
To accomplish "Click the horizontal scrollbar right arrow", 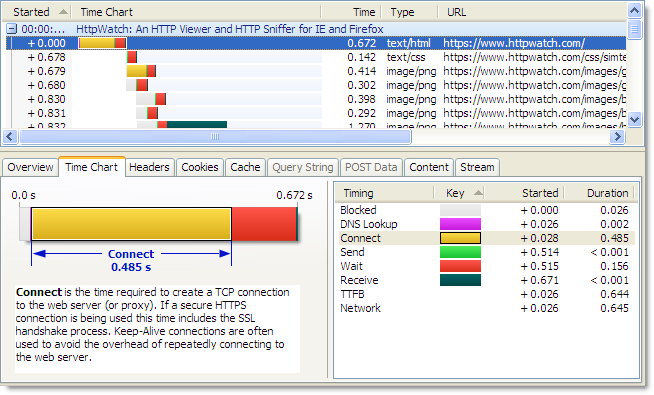I will tap(618, 136).
